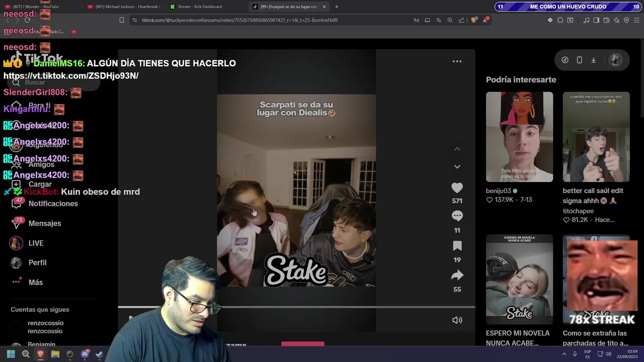Close the Scarpati TikTok browser tab

[324, 7]
